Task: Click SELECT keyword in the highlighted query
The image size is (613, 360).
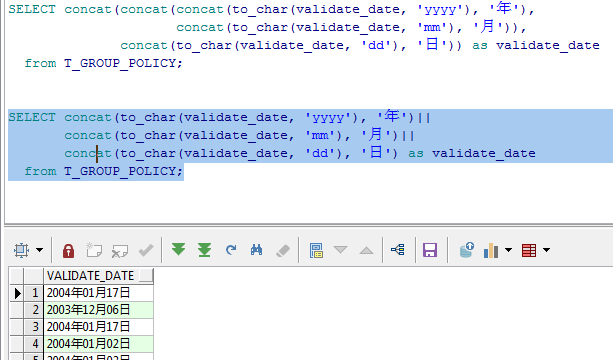Action: coord(32,117)
